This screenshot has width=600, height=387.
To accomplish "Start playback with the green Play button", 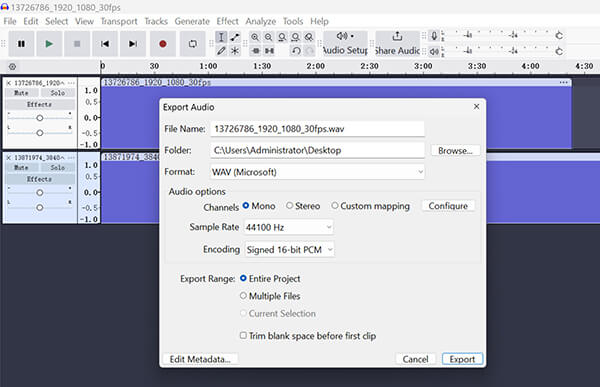I will [x=49, y=44].
